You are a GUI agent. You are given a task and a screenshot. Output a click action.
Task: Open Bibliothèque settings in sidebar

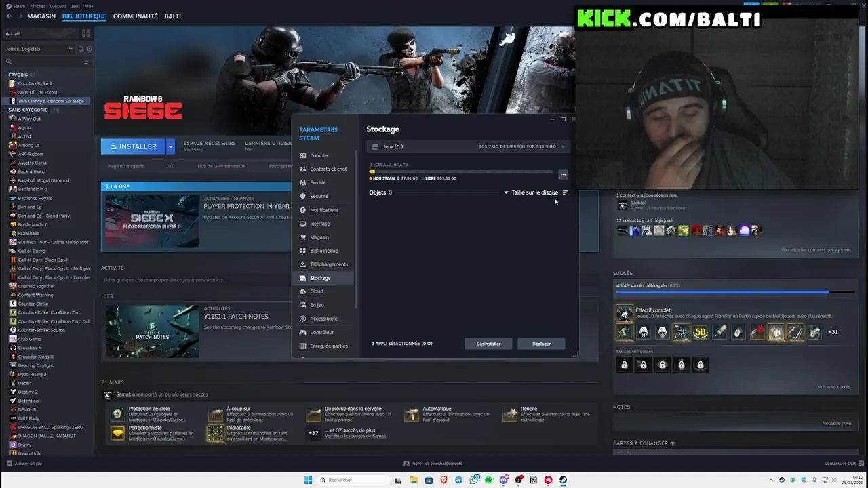click(324, 251)
